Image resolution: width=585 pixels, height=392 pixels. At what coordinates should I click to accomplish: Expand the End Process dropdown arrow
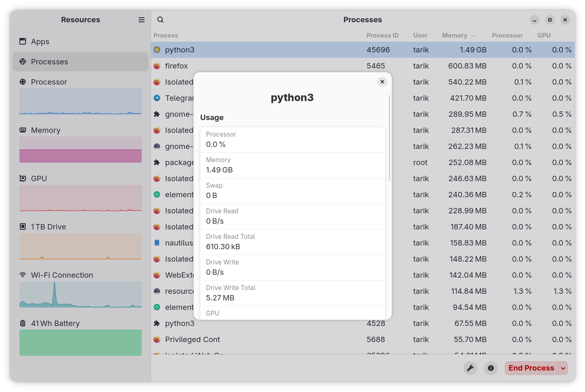(x=563, y=368)
